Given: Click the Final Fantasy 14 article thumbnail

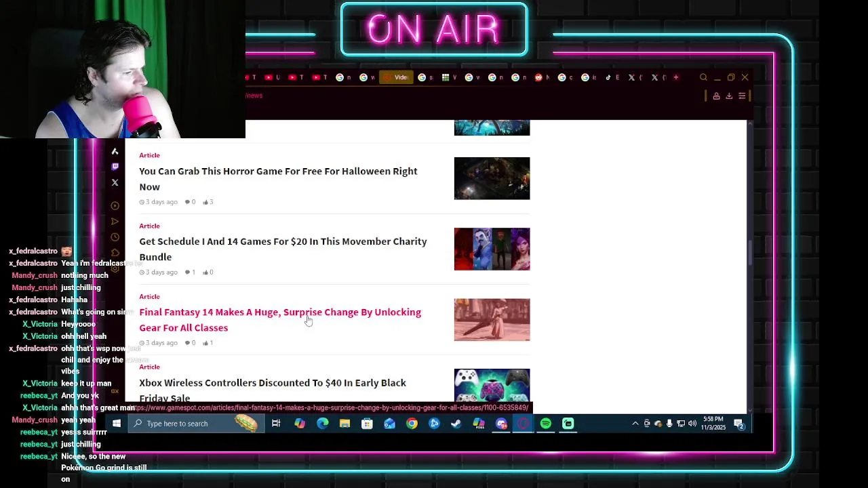Looking at the screenshot, I should [x=492, y=319].
